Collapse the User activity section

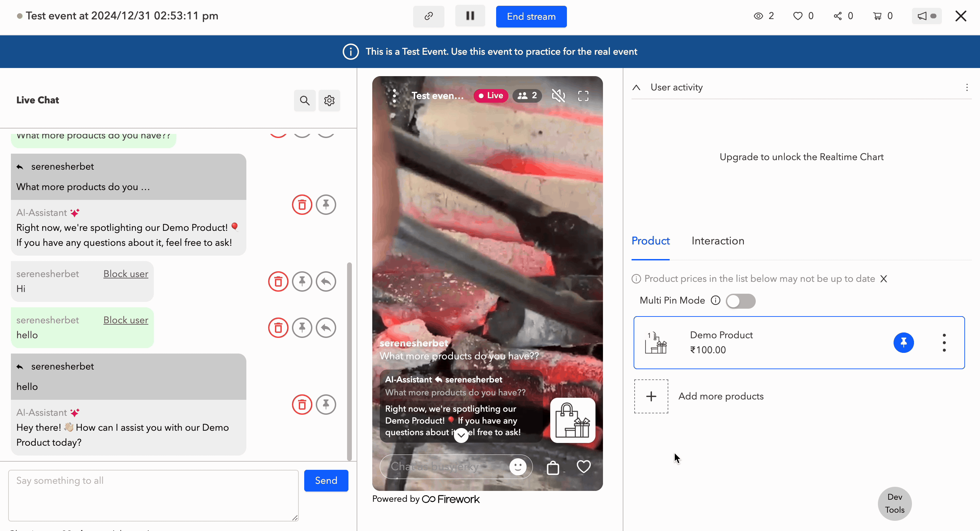636,87
